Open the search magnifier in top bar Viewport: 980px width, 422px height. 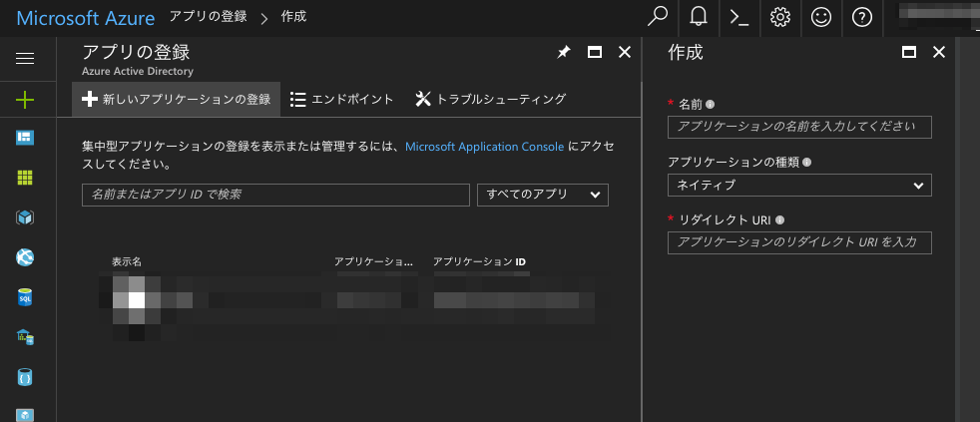click(x=658, y=17)
